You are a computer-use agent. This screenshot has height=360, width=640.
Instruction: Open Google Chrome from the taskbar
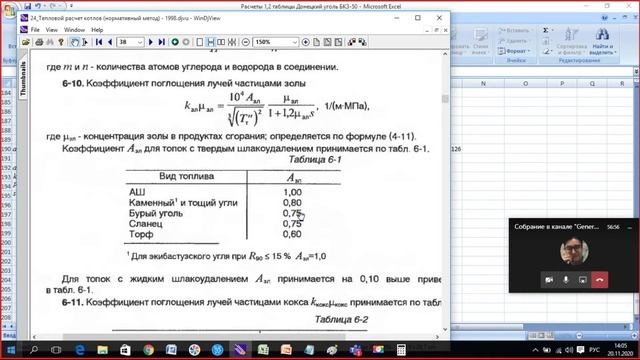coord(148,350)
